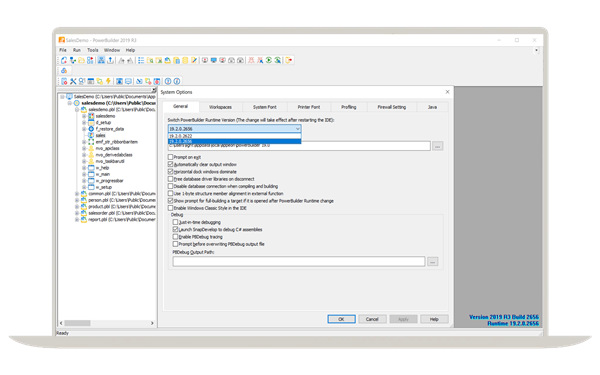This screenshot has width=600, height=375.
Task: Click the SalesDemo application icon in title bar
Action: pos(62,40)
